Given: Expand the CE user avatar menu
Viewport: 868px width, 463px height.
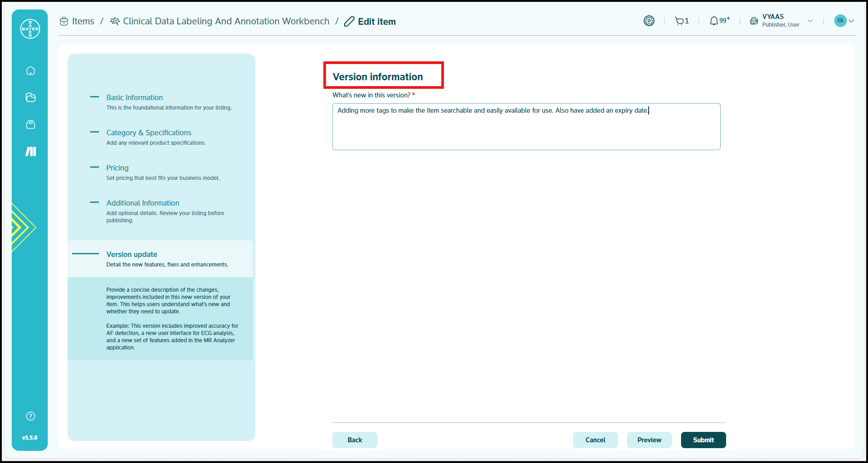Looking at the screenshot, I should (x=844, y=21).
